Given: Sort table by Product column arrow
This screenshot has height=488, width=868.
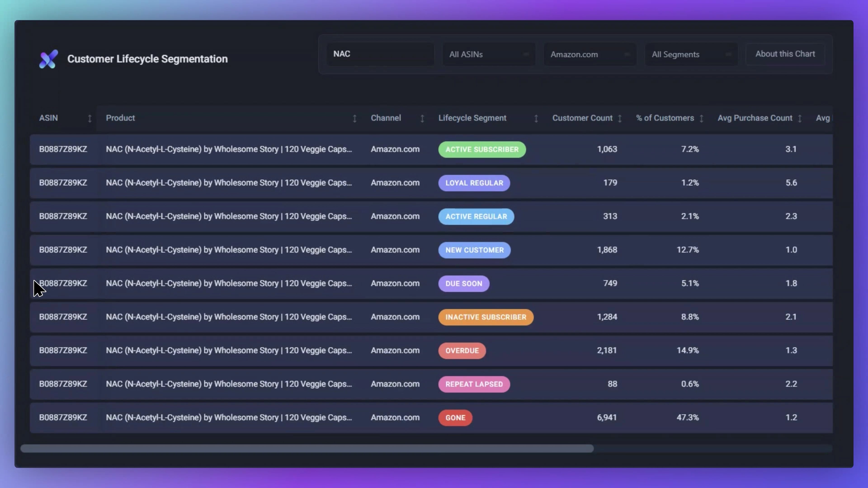Looking at the screenshot, I should tap(354, 118).
